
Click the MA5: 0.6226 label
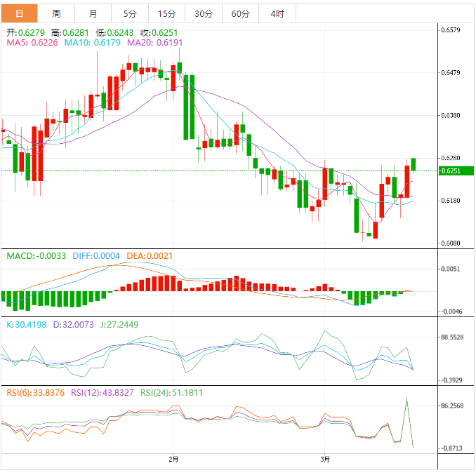click(x=32, y=43)
